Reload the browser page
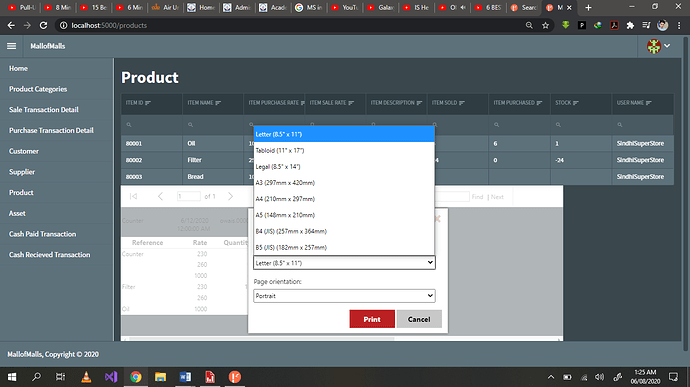690x387 pixels. [x=43, y=26]
